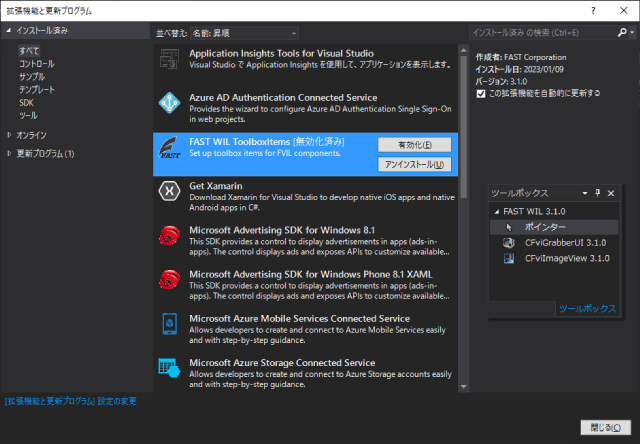Select the すべて category
640x444 pixels.
tap(29, 51)
